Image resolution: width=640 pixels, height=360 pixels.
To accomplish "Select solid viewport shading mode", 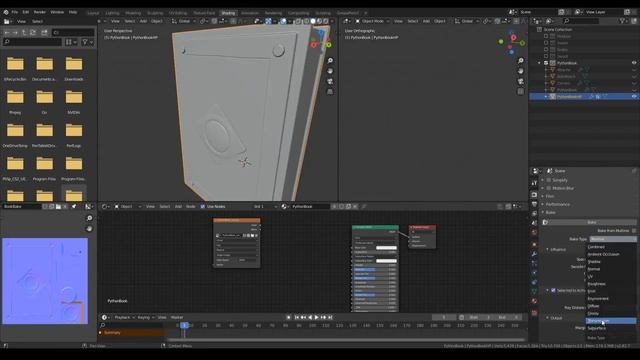I will 313,21.
